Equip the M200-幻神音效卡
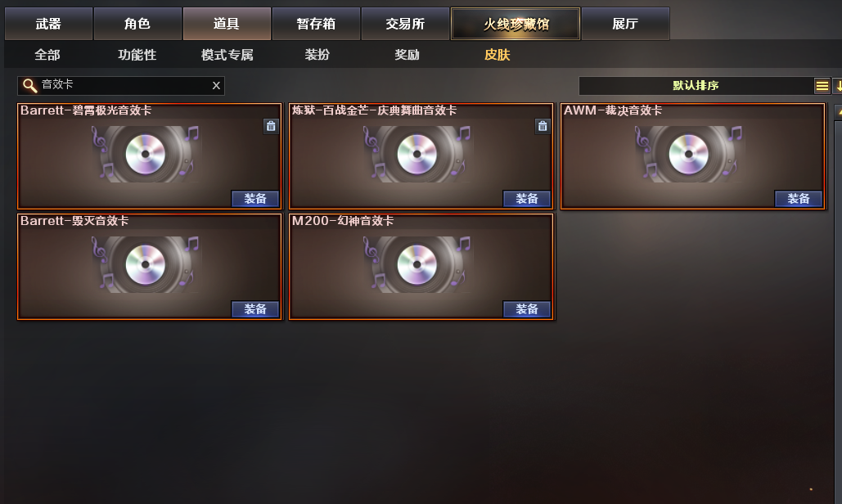 (527, 309)
